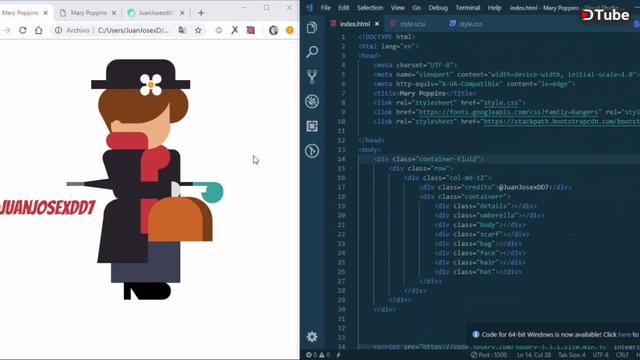Click the red square extension icon in Chrome
Image resolution: width=640 pixels, height=360 pixels.
(x=251, y=30)
